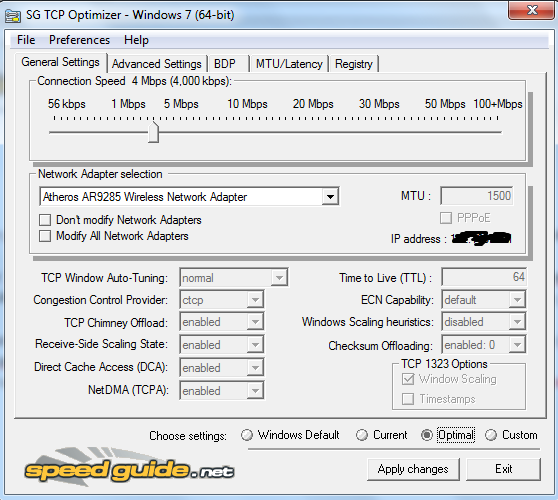Image resolution: width=558 pixels, height=500 pixels.
Task: Switch to the BDP tab
Action: click(x=228, y=64)
